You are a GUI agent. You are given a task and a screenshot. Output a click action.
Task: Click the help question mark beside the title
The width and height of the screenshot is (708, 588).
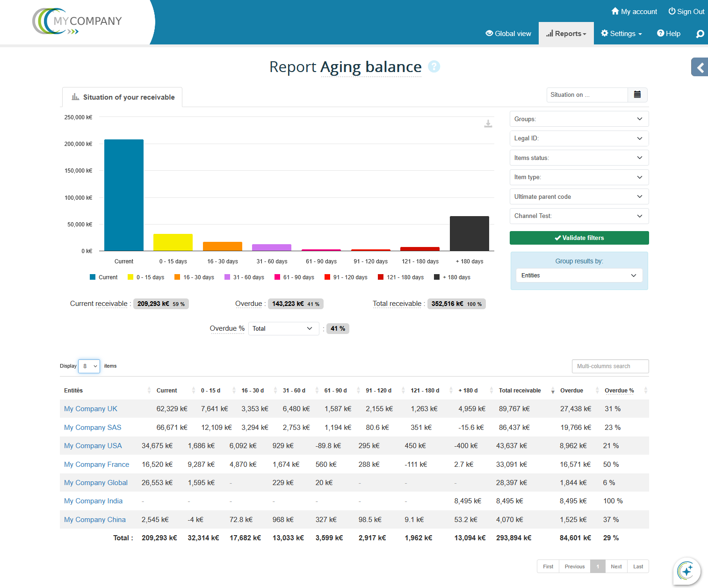pos(434,67)
